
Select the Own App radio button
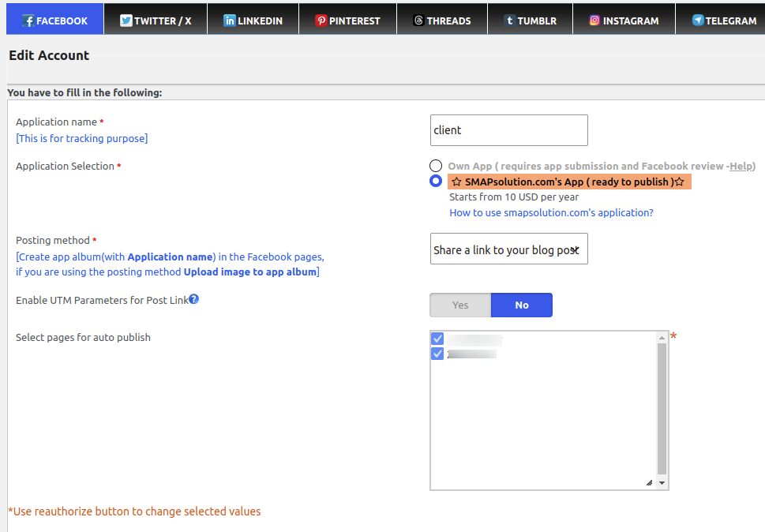click(436, 166)
